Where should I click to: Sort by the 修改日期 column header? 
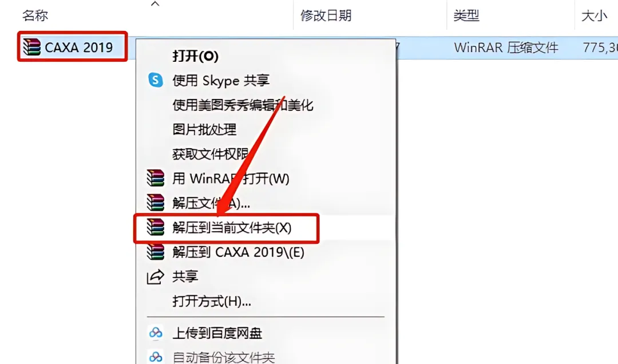tap(326, 16)
